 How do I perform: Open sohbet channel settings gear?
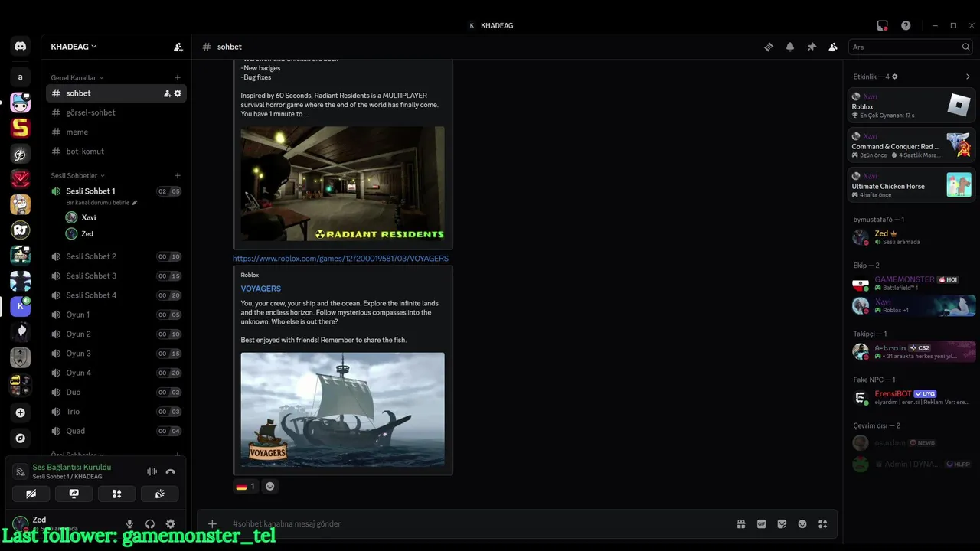pos(178,93)
